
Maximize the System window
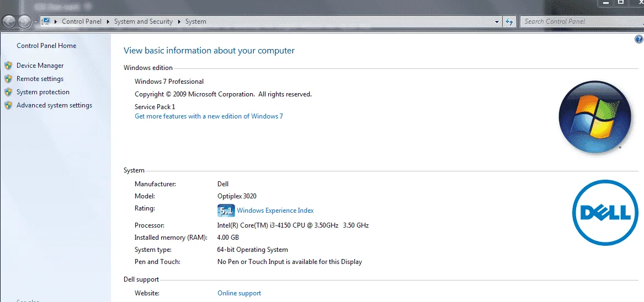point(621,2)
